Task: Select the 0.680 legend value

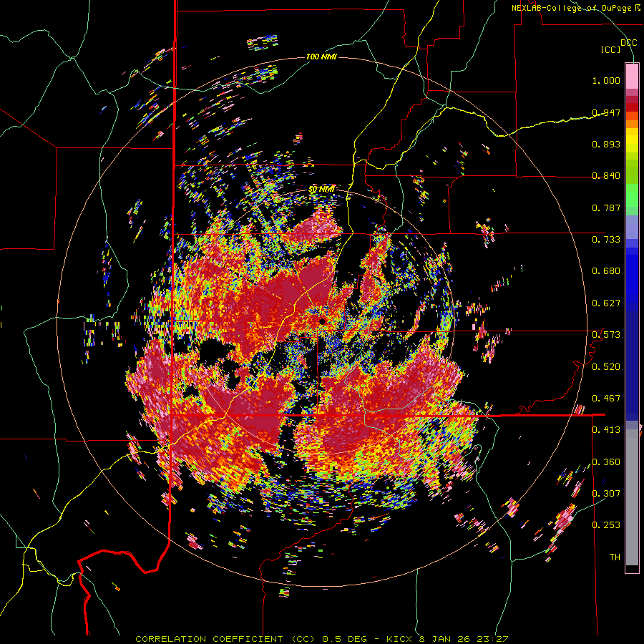Action: [606, 271]
